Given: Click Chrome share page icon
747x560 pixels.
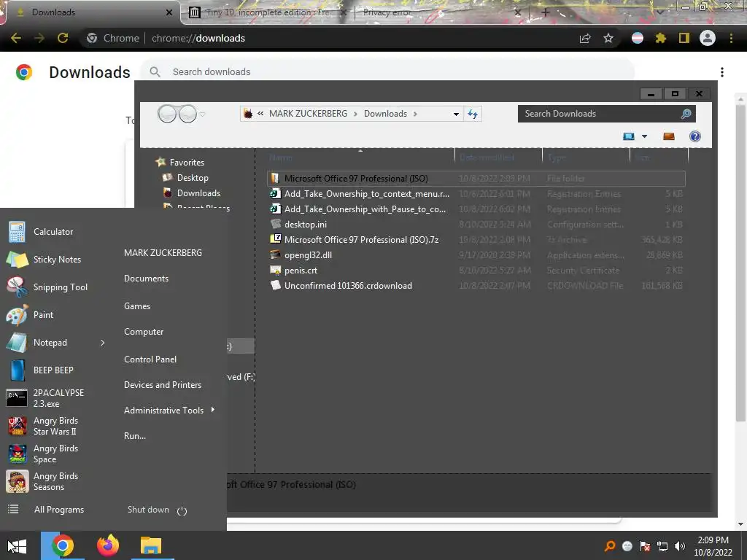Looking at the screenshot, I should (x=585, y=38).
